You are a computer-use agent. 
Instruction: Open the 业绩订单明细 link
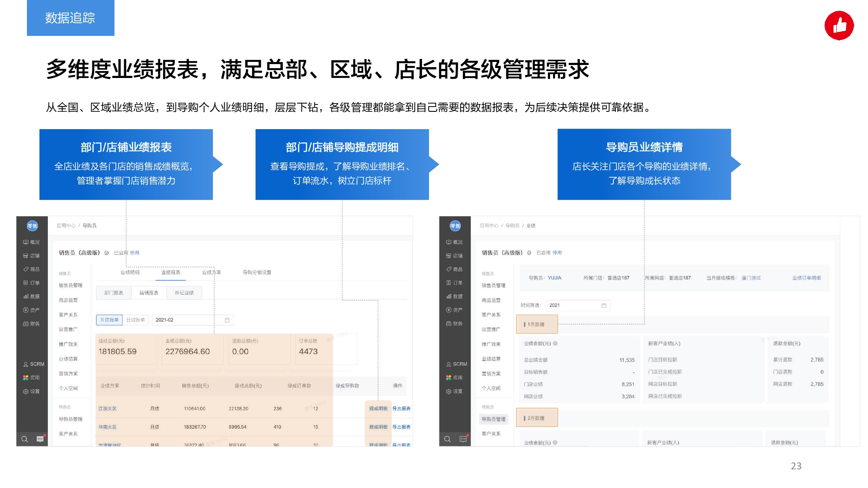click(x=806, y=278)
